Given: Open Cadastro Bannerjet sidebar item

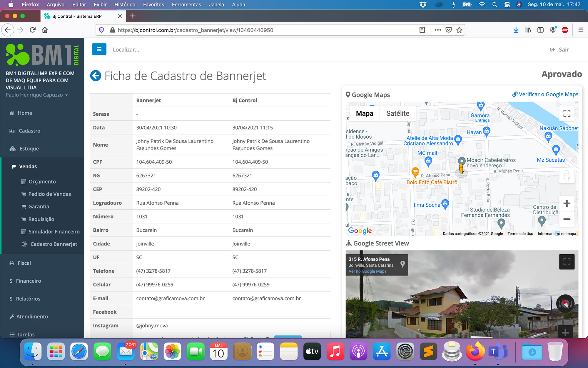Looking at the screenshot, I should (x=54, y=244).
